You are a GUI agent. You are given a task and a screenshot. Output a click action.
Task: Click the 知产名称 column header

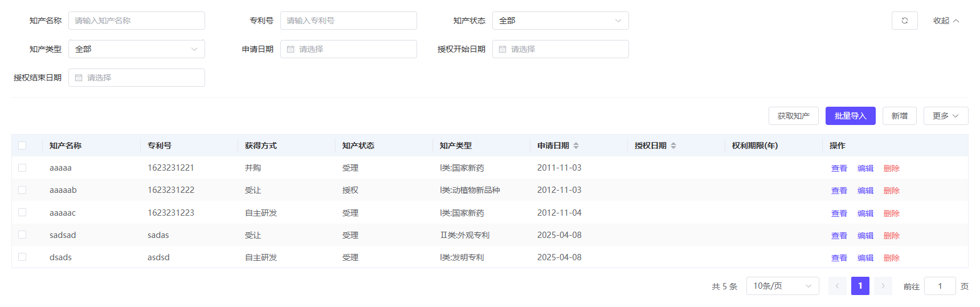point(66,146)
